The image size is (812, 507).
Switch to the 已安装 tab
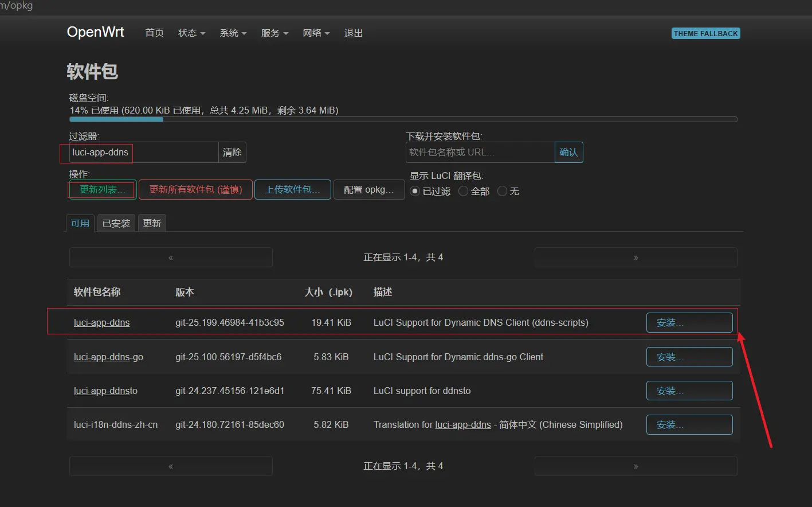click(116, 223)
